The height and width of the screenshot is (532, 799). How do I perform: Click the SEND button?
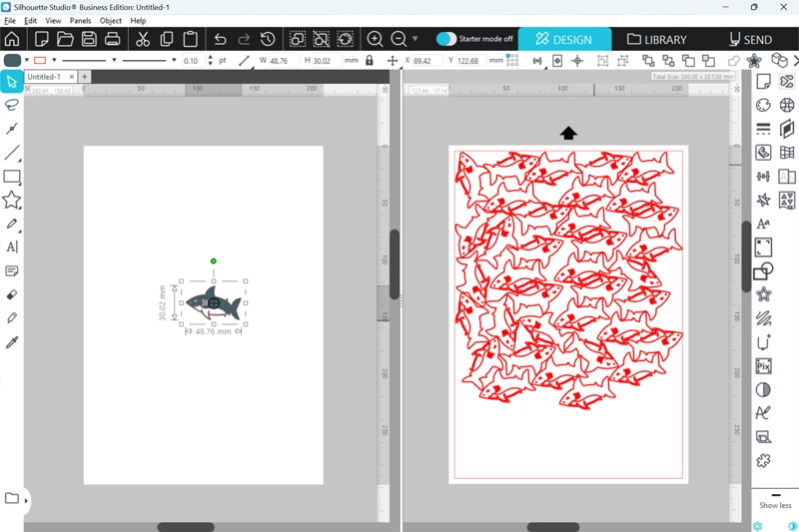pyautogui.click(x=750, y=39)
